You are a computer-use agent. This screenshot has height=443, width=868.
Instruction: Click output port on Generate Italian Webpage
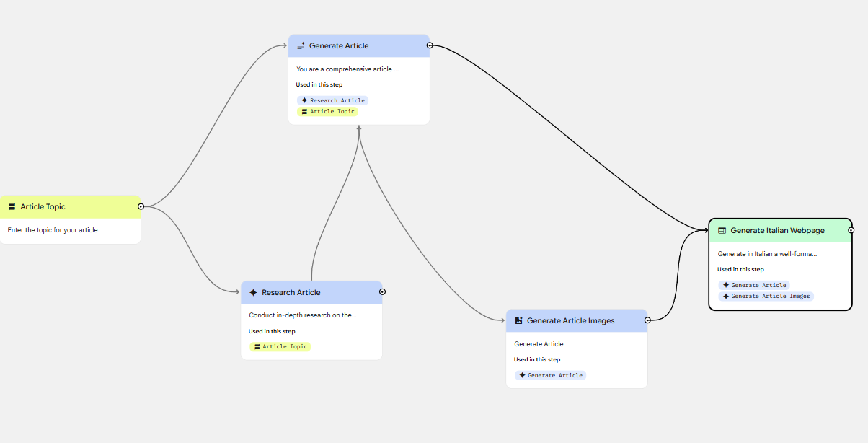pyautogui.click(x=851, y=230)
